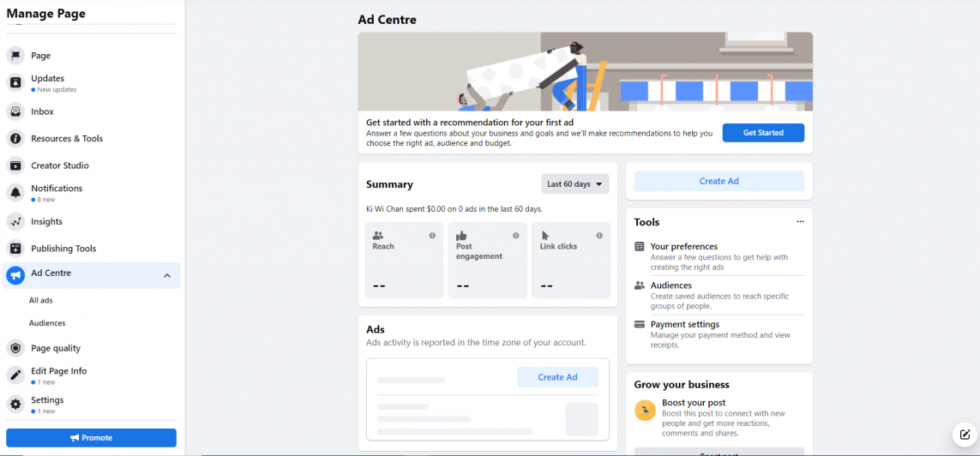Click the Ad Centre banner illustration
The image size is (980, 456).
point(585,72)
